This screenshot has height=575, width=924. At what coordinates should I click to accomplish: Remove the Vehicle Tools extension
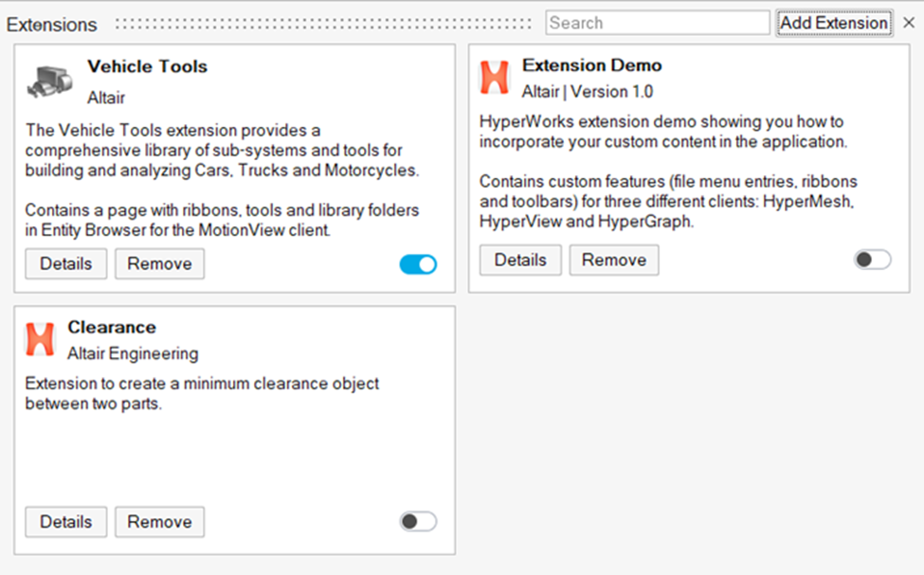pyautogui.click(x=160, y=263)
